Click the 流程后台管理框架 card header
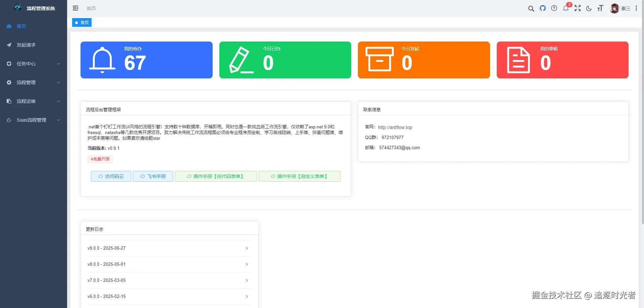Screen dimensions: 644x308 216,109
